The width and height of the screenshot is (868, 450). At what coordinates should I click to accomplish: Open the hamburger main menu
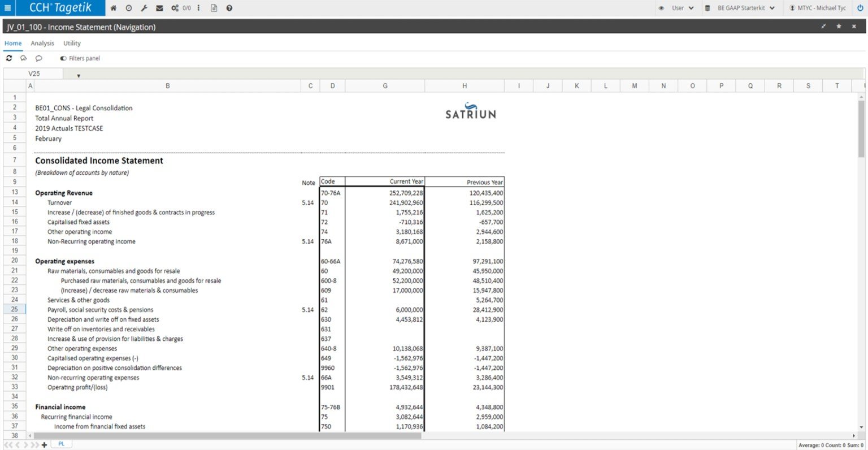(7, 8)
